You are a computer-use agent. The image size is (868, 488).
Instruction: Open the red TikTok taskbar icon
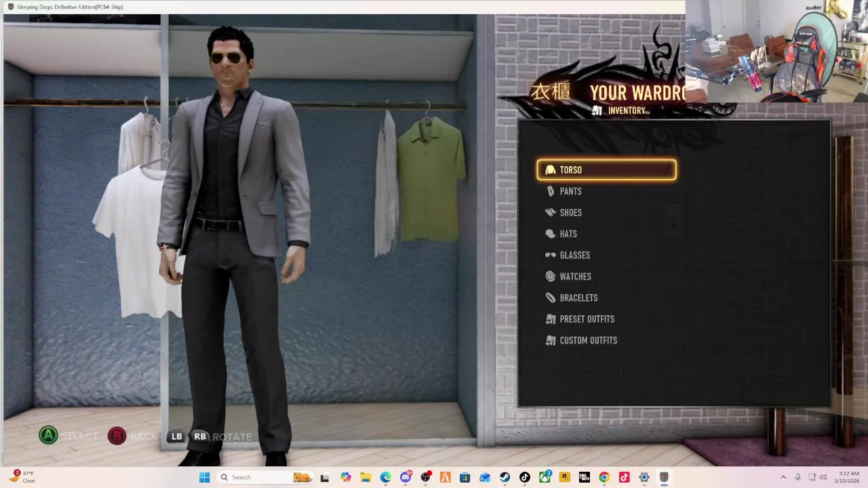pyautogui.click(x=624, y=477)
